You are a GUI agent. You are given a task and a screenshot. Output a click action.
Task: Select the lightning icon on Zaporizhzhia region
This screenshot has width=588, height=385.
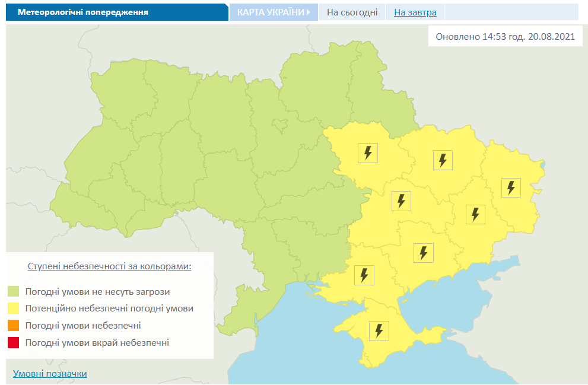point(423,253)
